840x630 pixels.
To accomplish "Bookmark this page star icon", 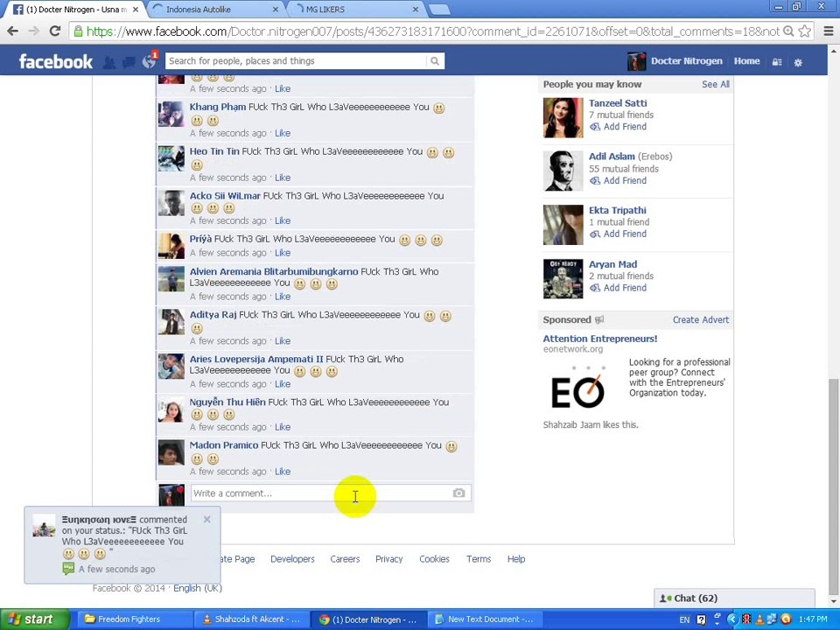I will (804, 31).
